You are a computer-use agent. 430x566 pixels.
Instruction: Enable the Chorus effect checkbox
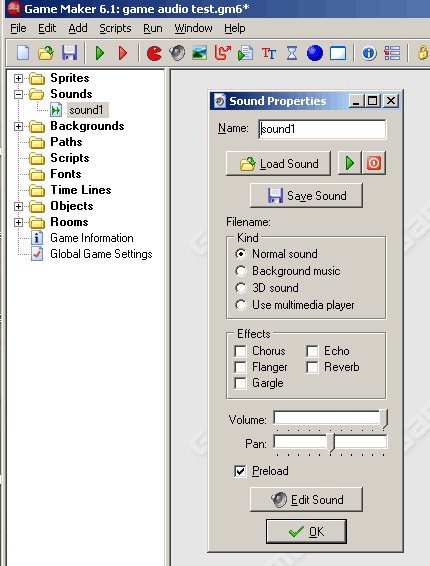[x=240, y=351]
